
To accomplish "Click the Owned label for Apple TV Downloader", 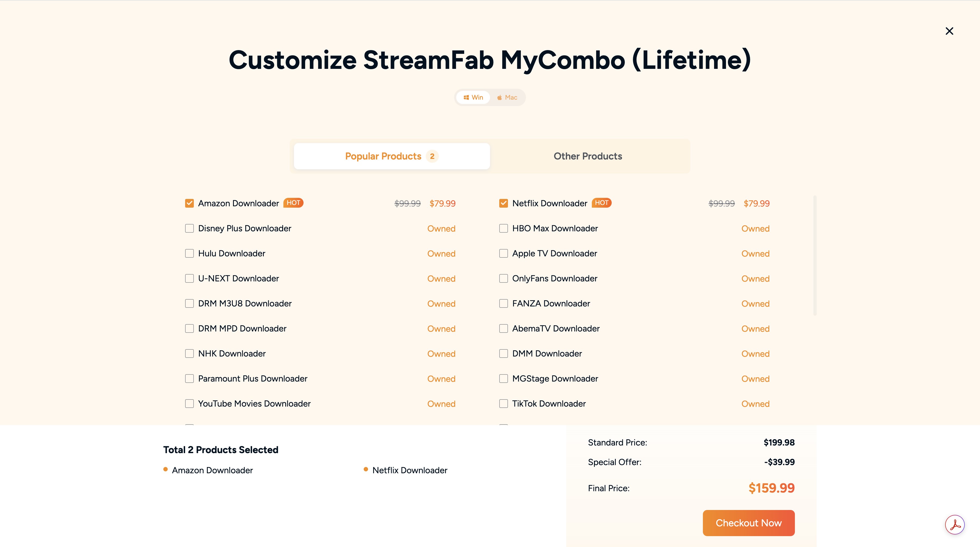I will point(755,253).
